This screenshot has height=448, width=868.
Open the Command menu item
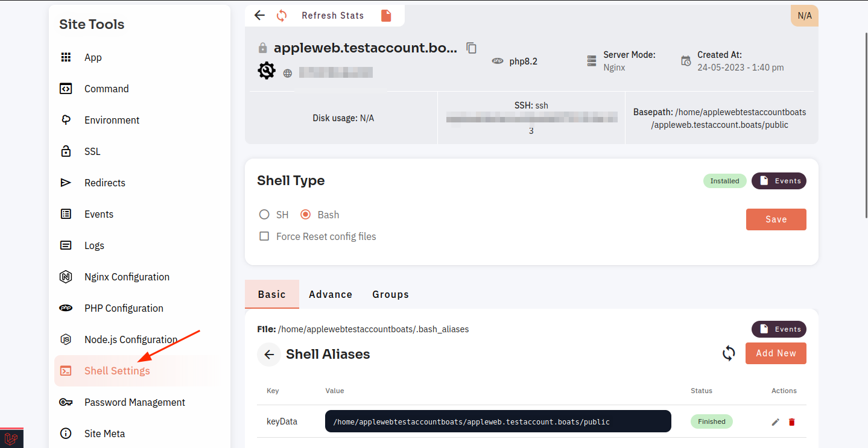click(106, 89)
